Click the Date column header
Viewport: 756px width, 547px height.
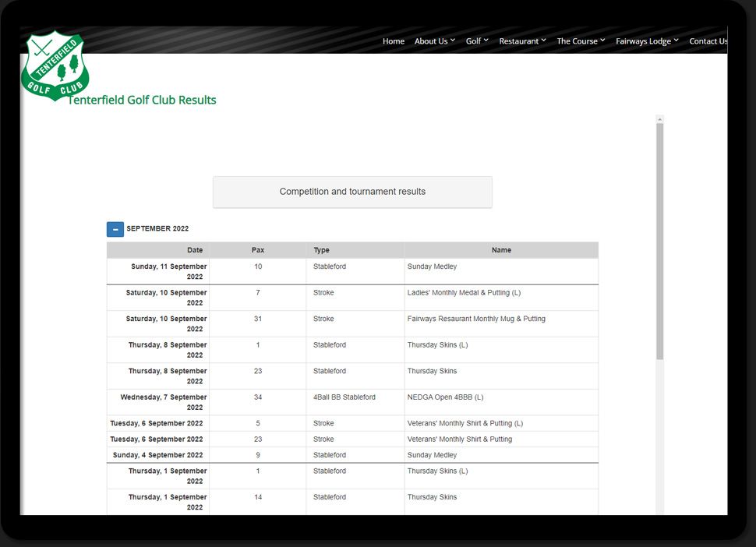point(194,250)
